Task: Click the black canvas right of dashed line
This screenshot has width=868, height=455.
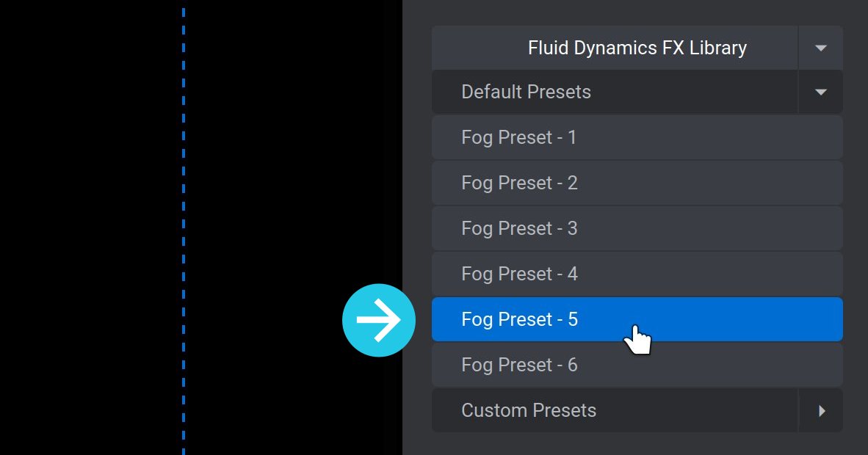Action: [x=288, y=166]
